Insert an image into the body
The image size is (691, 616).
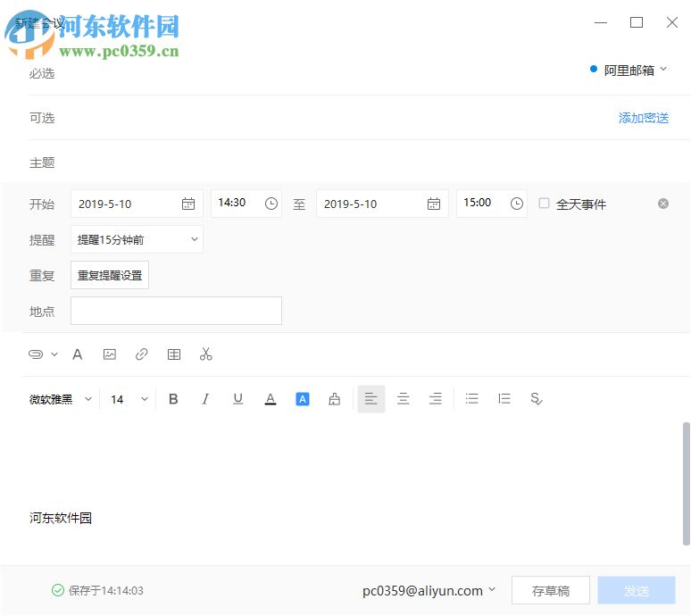point(109,354)
